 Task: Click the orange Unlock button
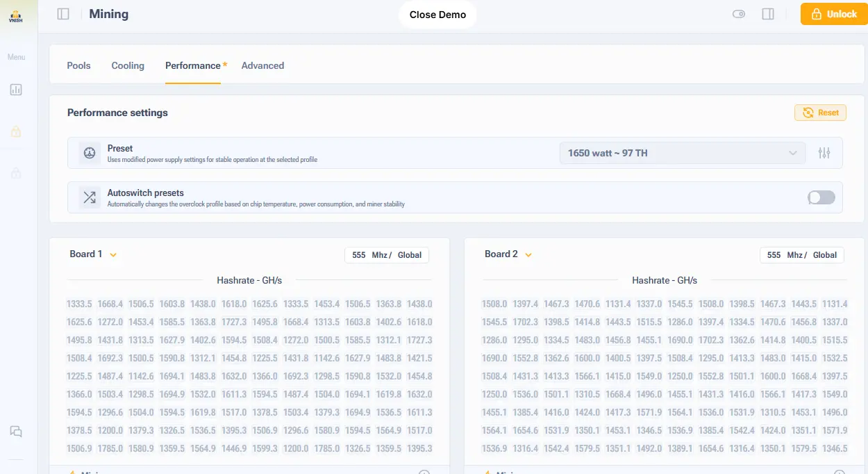(x=833, y=14)
